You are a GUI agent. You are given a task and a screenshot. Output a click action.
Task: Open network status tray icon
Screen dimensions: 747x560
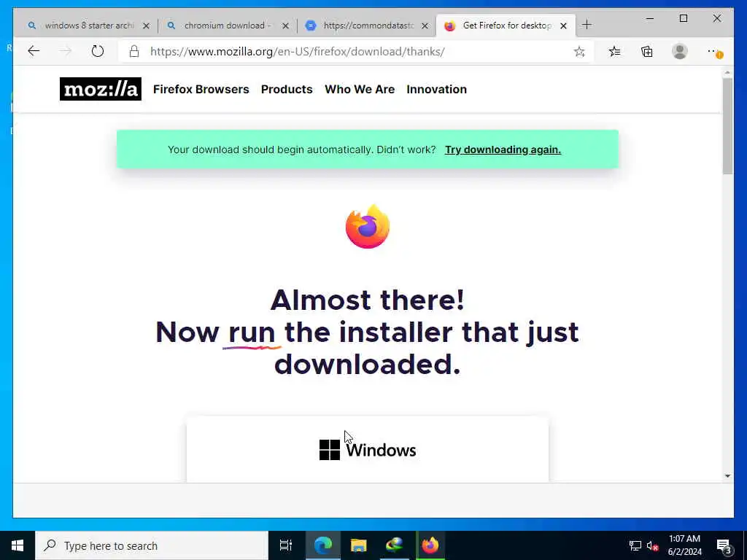coord(635,545)
